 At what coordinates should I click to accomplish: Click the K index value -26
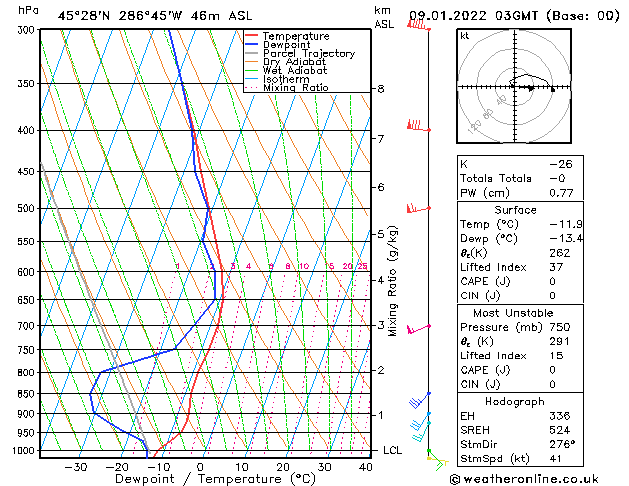[561, 164]
